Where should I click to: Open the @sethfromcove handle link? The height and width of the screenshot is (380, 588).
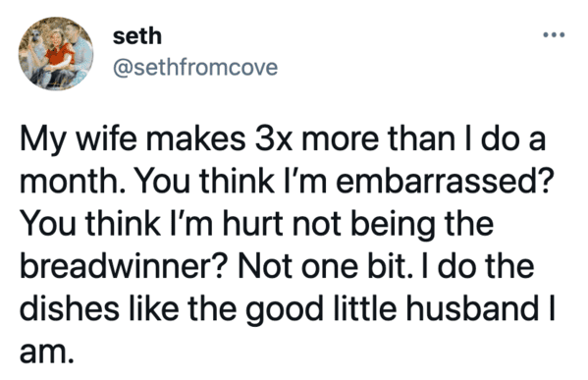pyautogui.click(x=195, y=67)
